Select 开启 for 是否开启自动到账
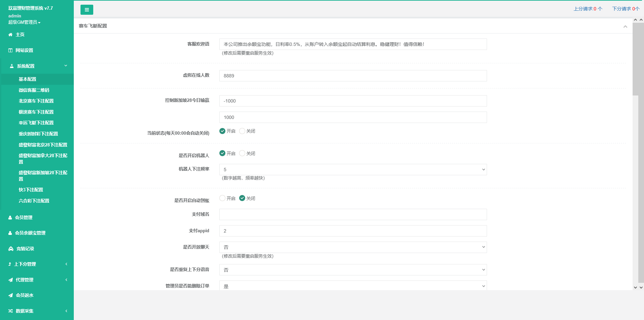 tap(222, 198)
